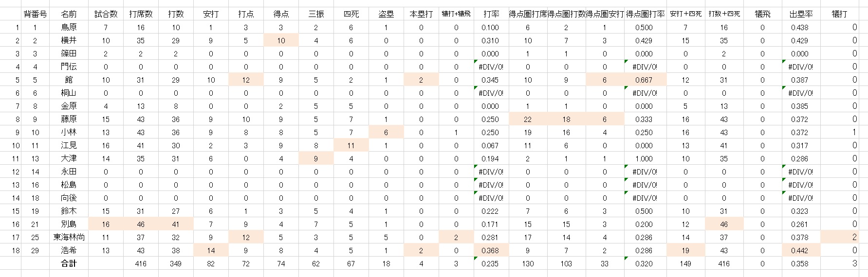Viewport: 868px width, 277px height.
Task: Select the 合計 totals label cell
Action: 69,263
